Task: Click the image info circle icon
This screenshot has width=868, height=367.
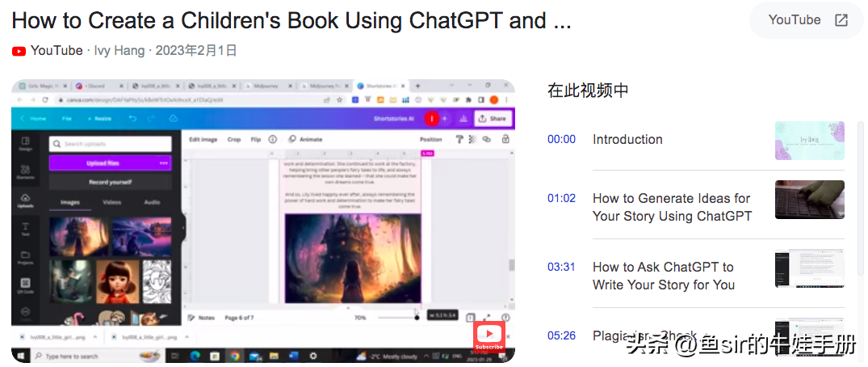Action: click(x=272, y=139)
